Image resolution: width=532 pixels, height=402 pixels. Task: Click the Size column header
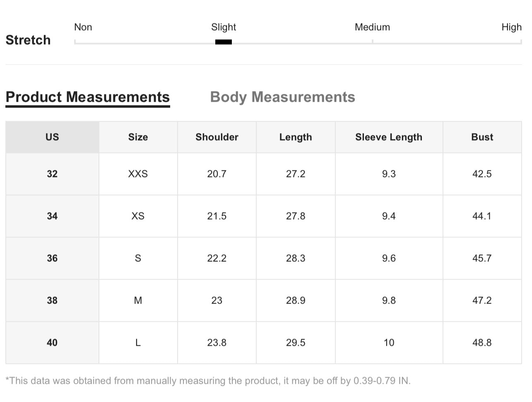tap(138, 137)
